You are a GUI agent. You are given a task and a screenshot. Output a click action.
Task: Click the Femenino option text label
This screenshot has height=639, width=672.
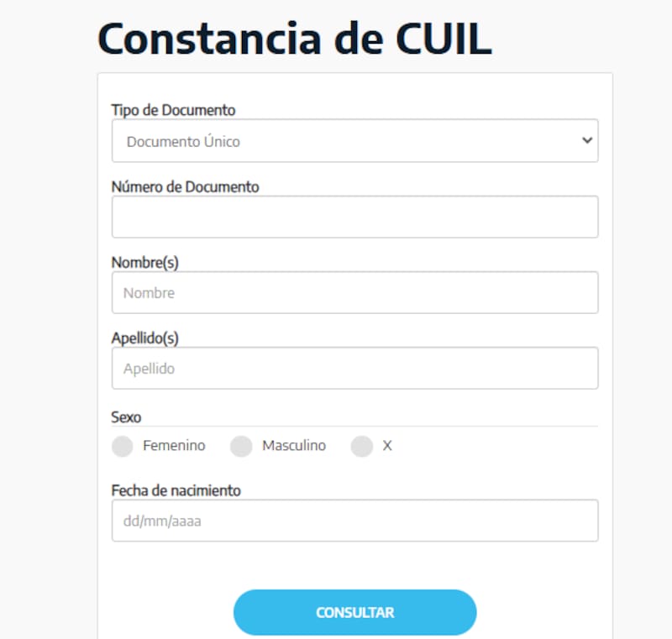point(172,446)
